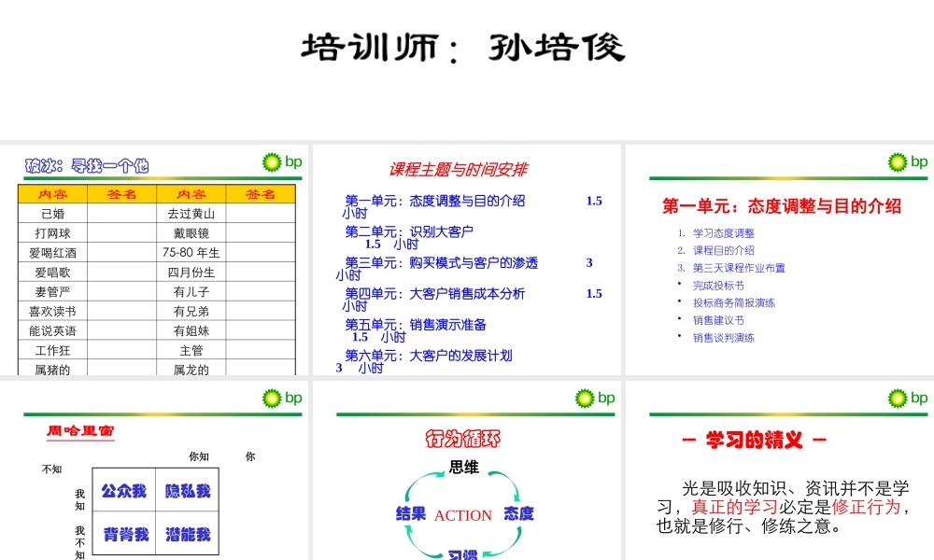Select the red phrase 真正的学习
Screen dimensions: 934x560
click(x=734, y=507)
